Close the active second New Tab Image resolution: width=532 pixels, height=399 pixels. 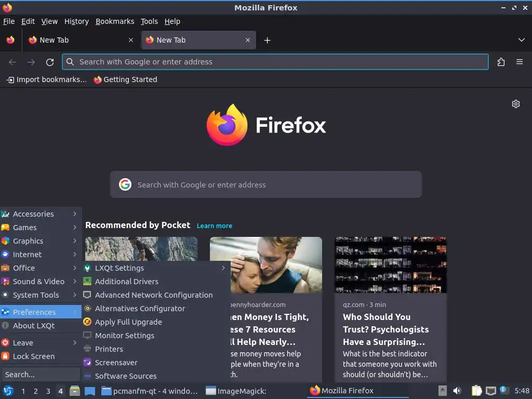tap(248, 40)
